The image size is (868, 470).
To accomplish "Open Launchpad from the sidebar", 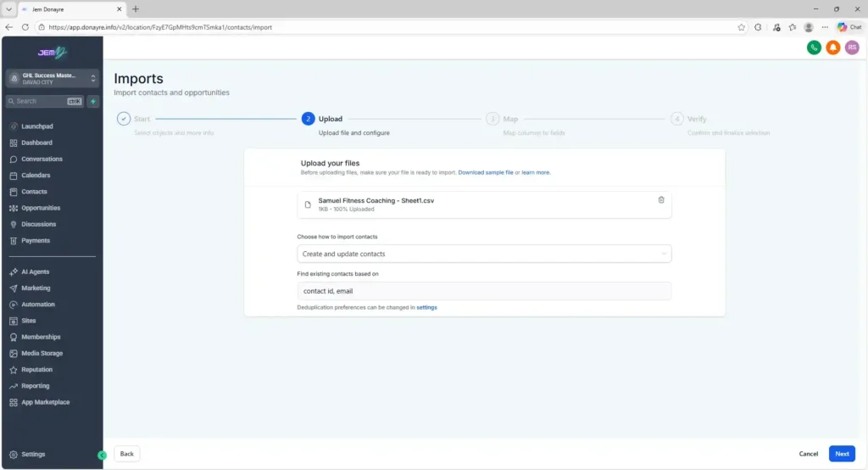I will pos(37,126).
